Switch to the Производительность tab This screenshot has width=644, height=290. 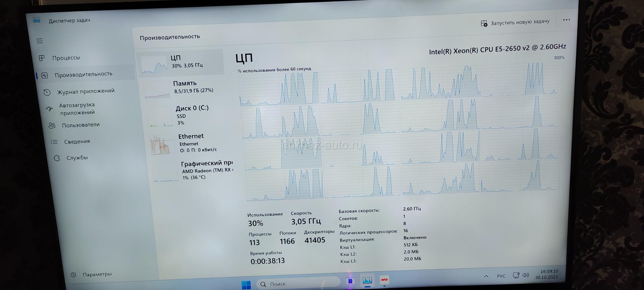(83, 74)
